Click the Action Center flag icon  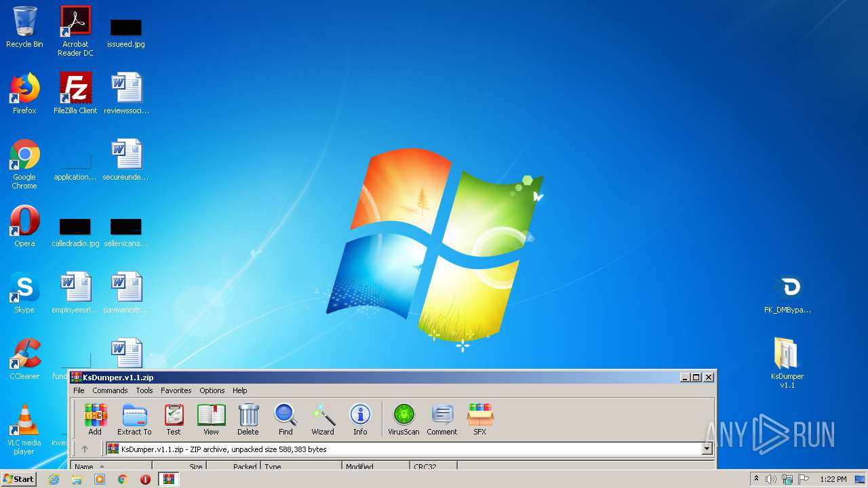pyautogui.click(x=804, y=479)
